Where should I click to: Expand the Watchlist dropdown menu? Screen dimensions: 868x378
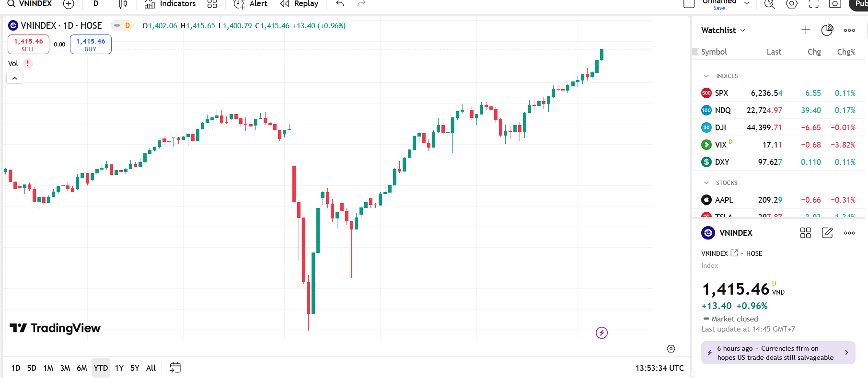[x=723, y=30]
